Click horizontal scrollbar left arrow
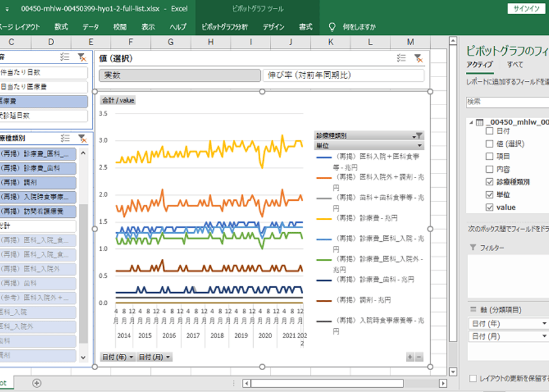Image resolution: width=549 pixels, height=392 pixels. [x=247, y=384]
